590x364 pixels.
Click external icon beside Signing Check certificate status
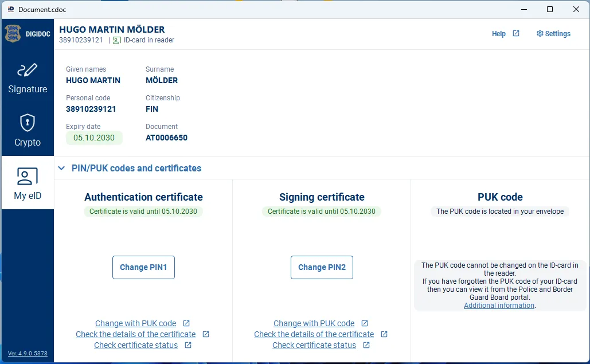coord(366,345)
